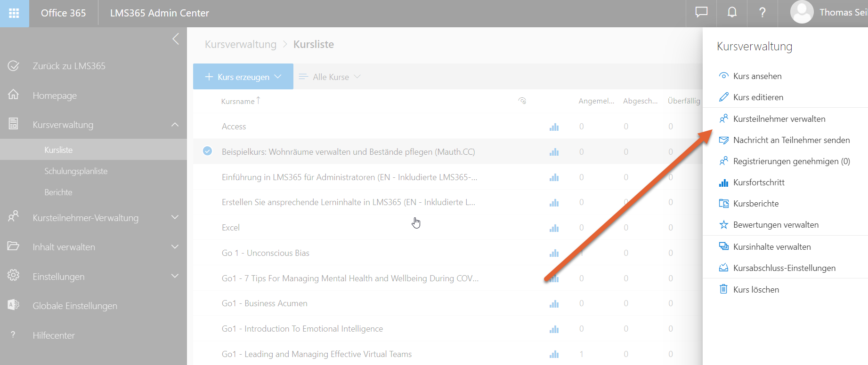
Task: Click the Thomas user avatar
Action: coord(802,13)
